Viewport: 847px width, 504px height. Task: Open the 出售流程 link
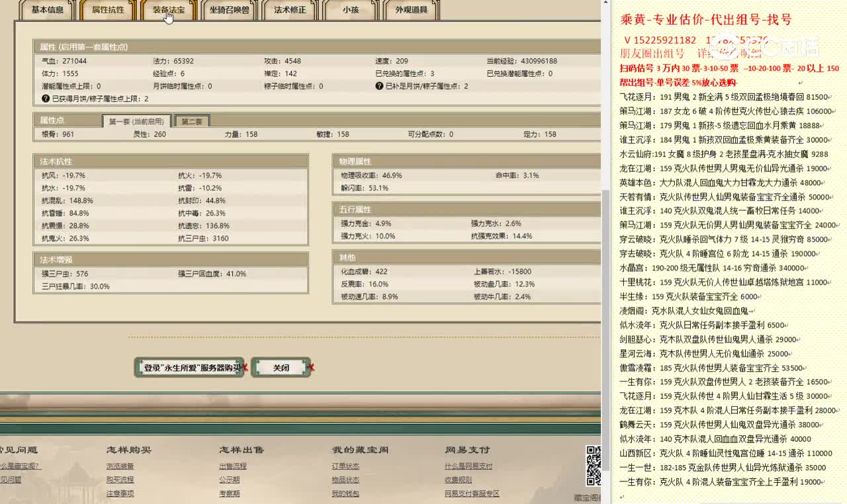coord(233,466)
